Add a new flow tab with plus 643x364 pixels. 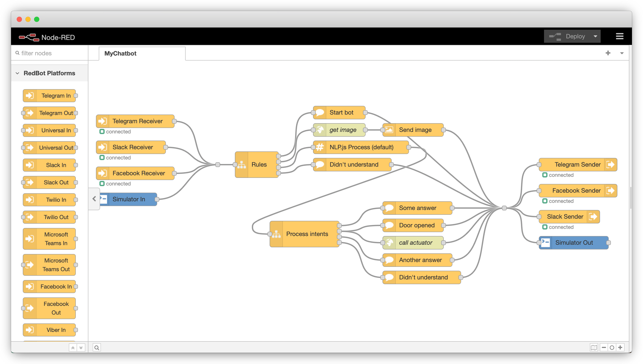coord(608,53)
